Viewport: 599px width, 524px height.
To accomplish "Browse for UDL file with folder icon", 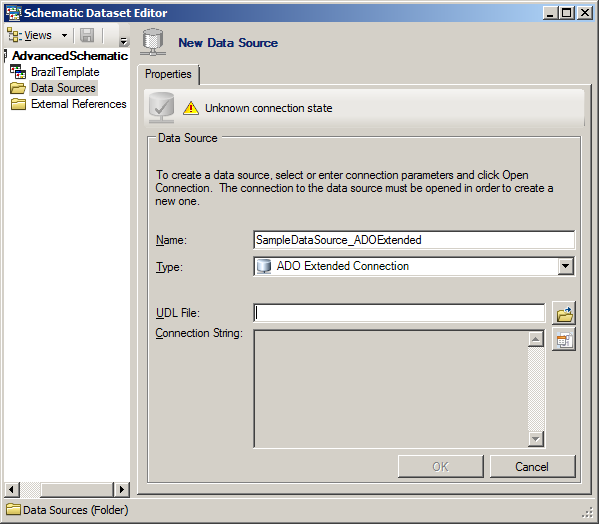I will (564, 314).
